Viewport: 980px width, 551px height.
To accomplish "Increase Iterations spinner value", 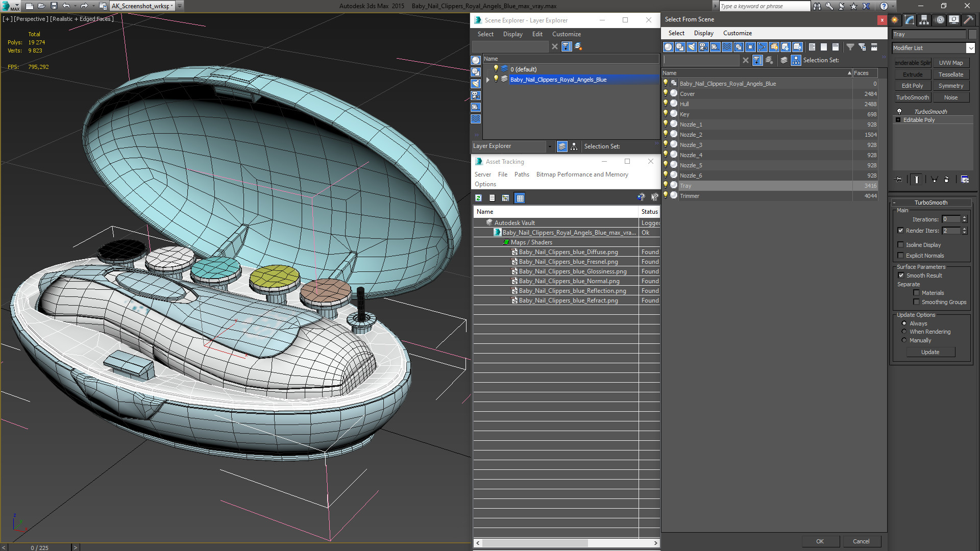I will [964, 217].
